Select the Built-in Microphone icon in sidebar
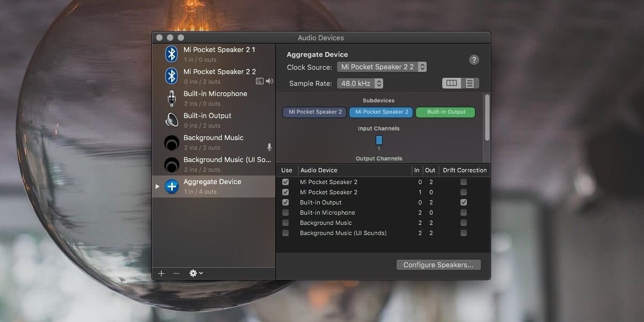The width and height of the screenshot is (644, 322). point(171,98)
